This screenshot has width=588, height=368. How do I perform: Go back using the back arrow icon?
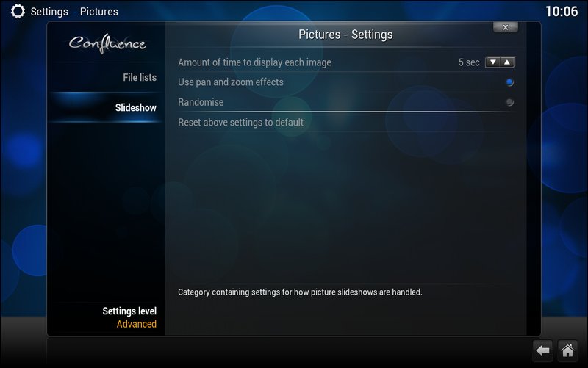[x=542, y=350]
